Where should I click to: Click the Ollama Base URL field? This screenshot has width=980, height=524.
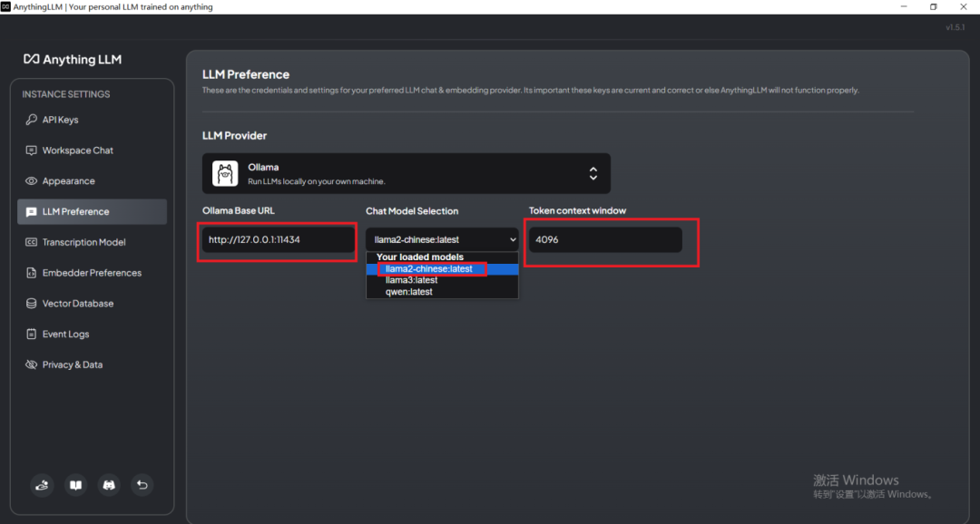(279, 240)
